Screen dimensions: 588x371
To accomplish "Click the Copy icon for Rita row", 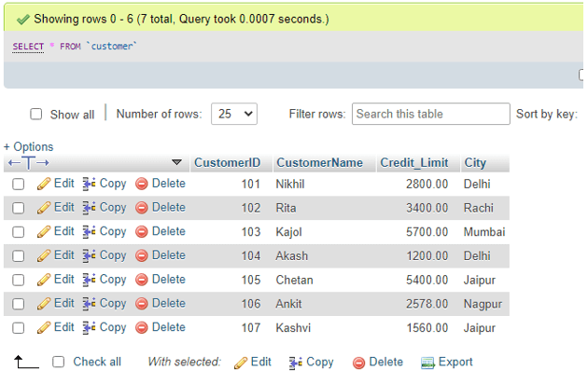I will tap(89, 208).
